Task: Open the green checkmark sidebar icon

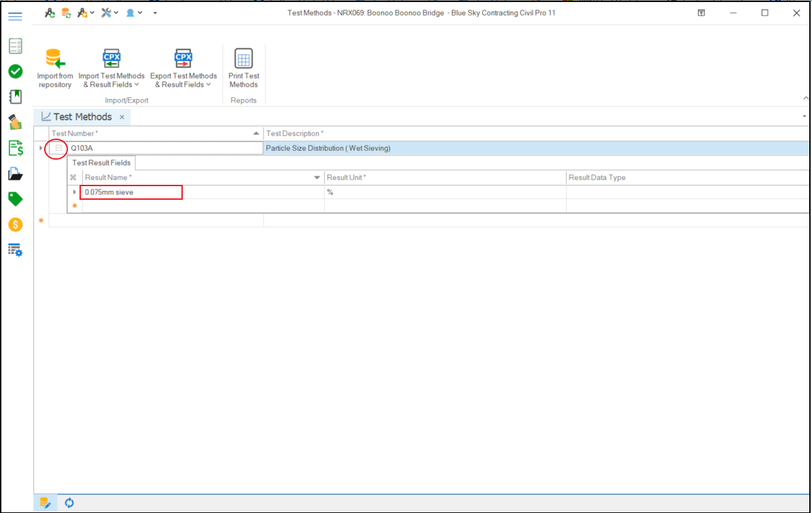Action: [15, 71]
